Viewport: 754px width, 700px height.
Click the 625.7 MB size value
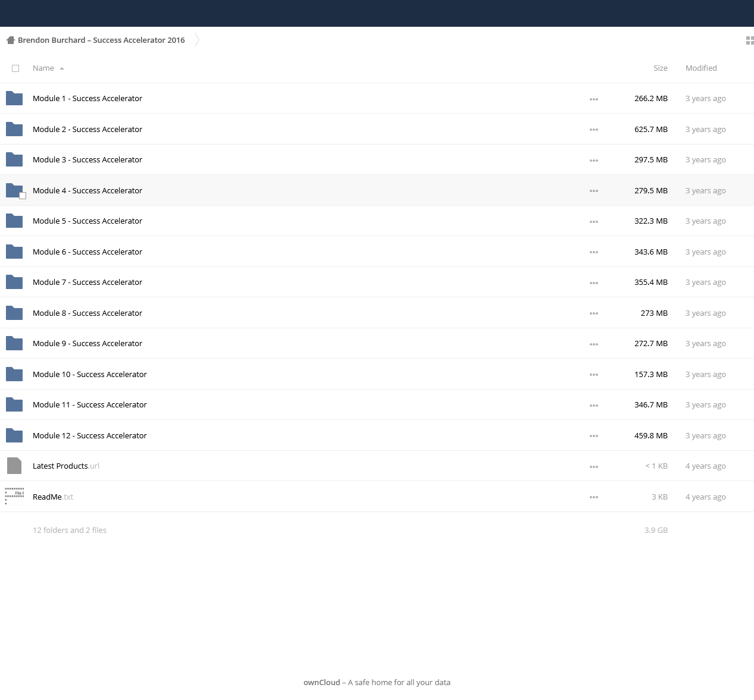[651, 129]
